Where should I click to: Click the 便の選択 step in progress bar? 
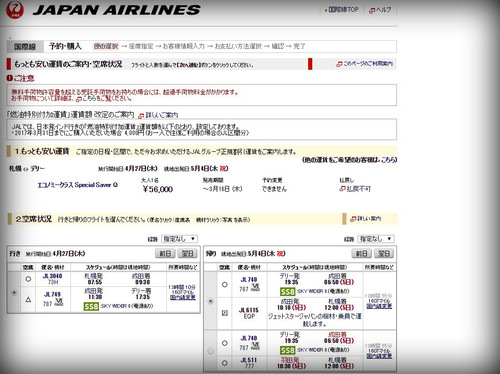click(x=106, y=46)
